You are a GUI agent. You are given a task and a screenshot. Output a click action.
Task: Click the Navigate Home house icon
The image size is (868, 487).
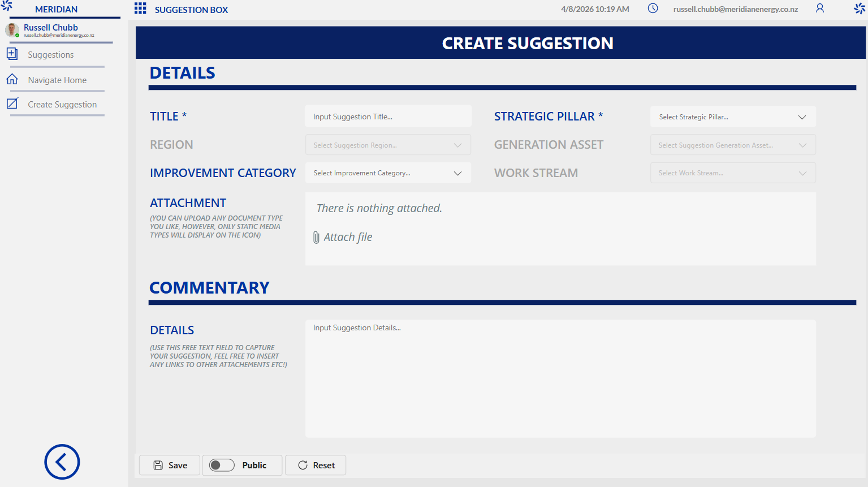[12, 79]
